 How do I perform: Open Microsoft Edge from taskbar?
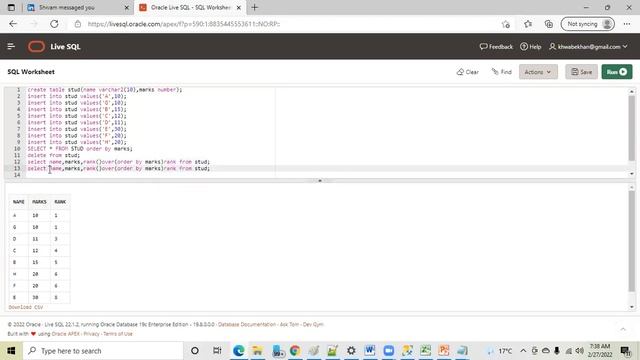(x=239, y=351)
